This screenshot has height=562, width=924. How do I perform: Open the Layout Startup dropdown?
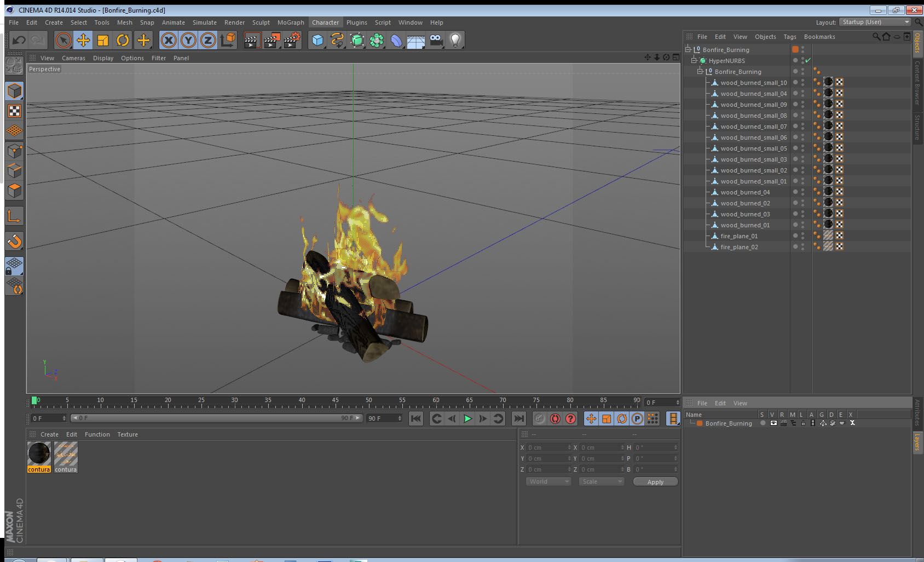tap(876, 22)
